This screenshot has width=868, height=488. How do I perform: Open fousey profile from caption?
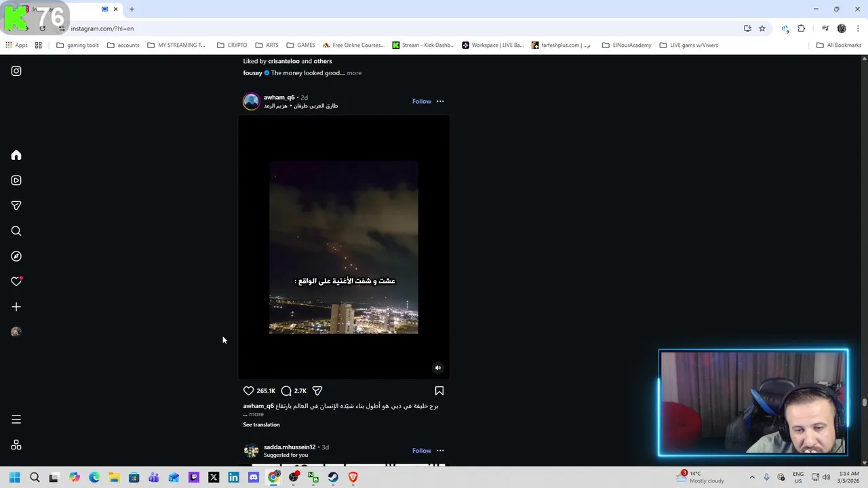(252, 73)
